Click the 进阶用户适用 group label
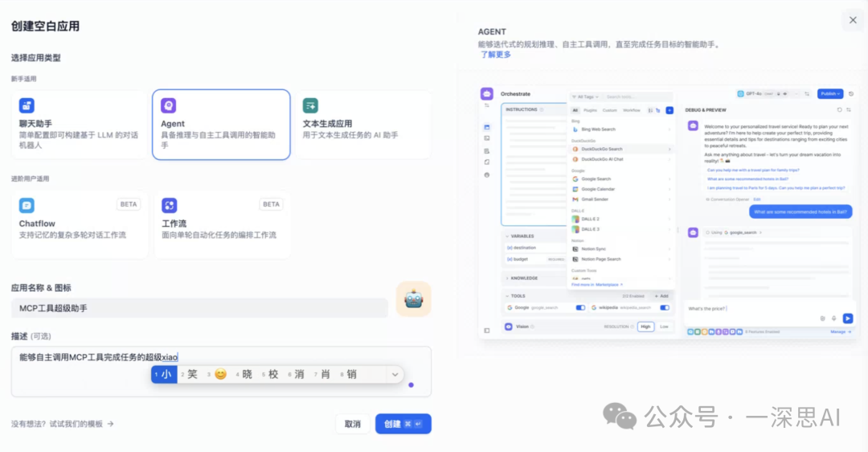 31,179
